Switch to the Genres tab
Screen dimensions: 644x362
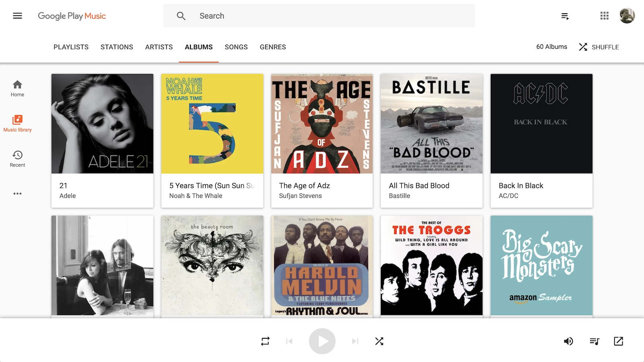coord(272,47)
